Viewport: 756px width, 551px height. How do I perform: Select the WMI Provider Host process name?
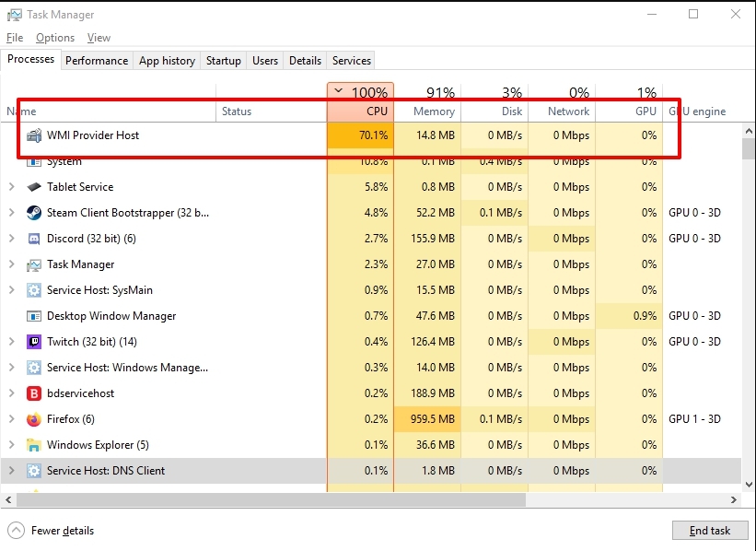93,135
